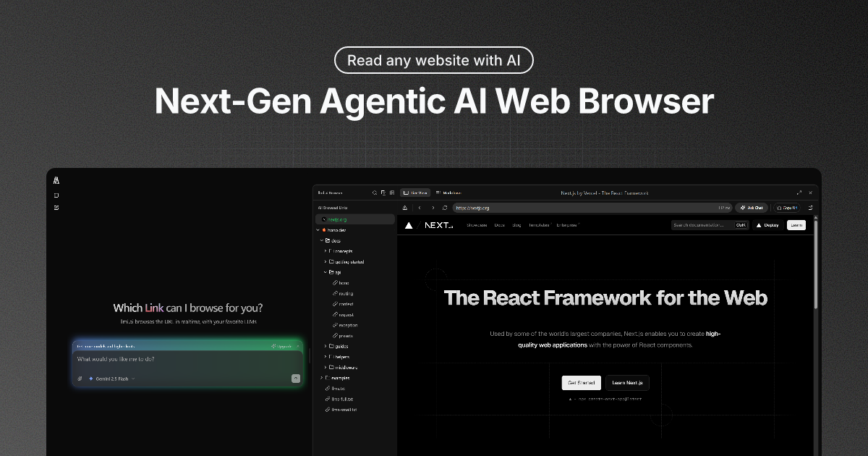Click the new chat compose icon in left sidebar

(x=56, y=208)
